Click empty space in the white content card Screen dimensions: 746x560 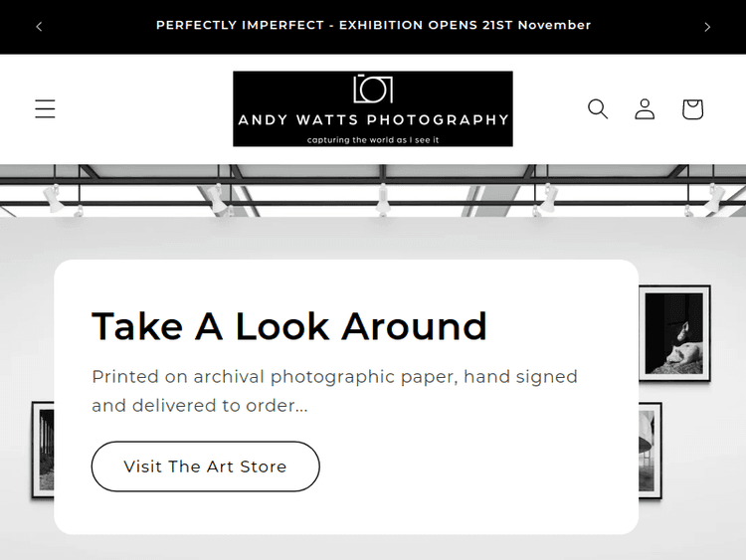tap(497, 477)
